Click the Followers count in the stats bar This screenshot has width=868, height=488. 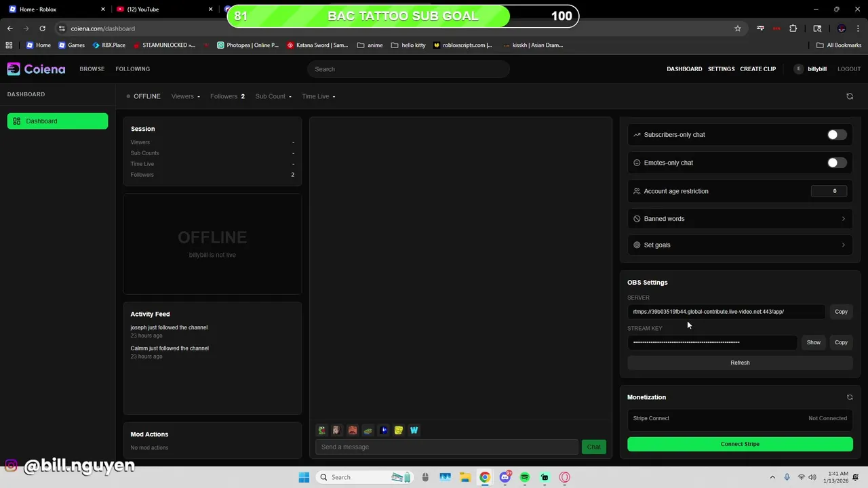(227, 96)
